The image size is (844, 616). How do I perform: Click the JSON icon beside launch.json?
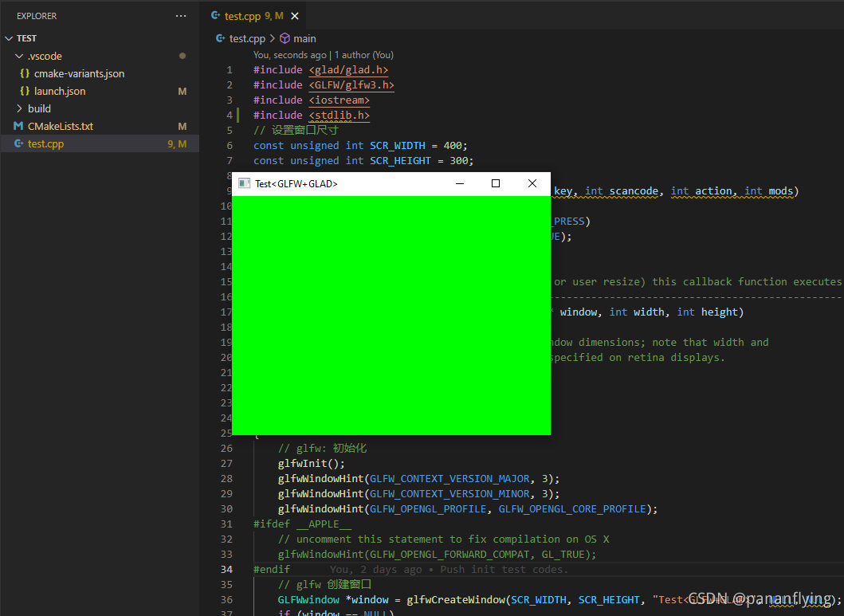tap(24, 92)
